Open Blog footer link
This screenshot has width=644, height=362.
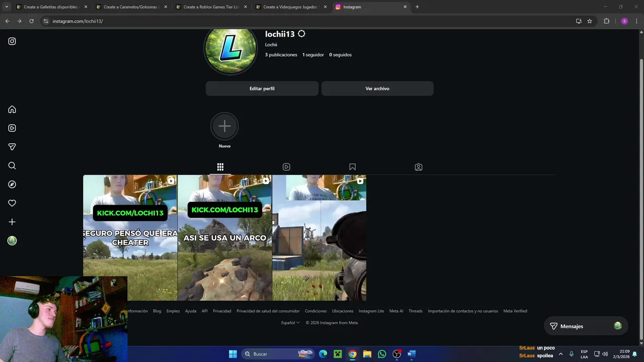(157, 311)
